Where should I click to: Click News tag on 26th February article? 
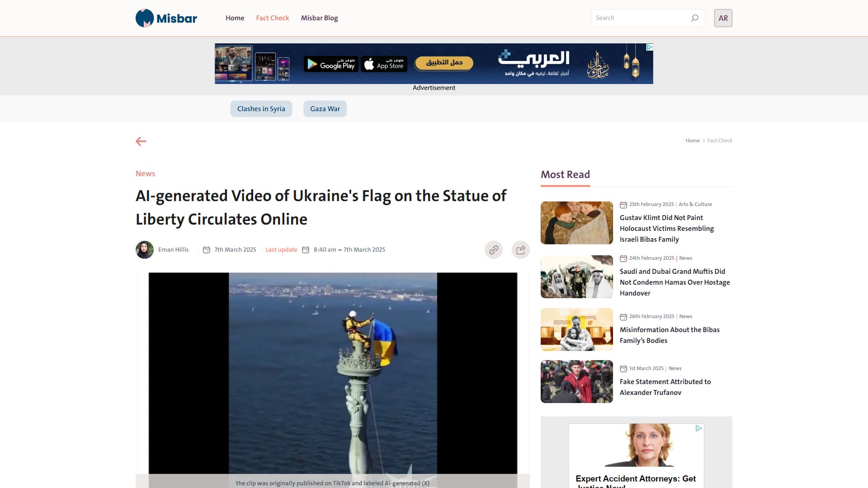[x=685, y=316]
